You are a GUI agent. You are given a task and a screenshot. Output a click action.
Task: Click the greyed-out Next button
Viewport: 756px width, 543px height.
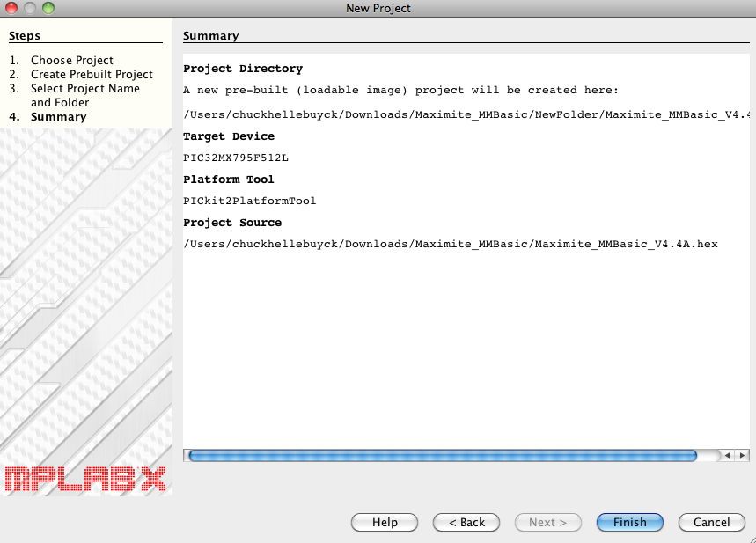[x=547, y=522]
